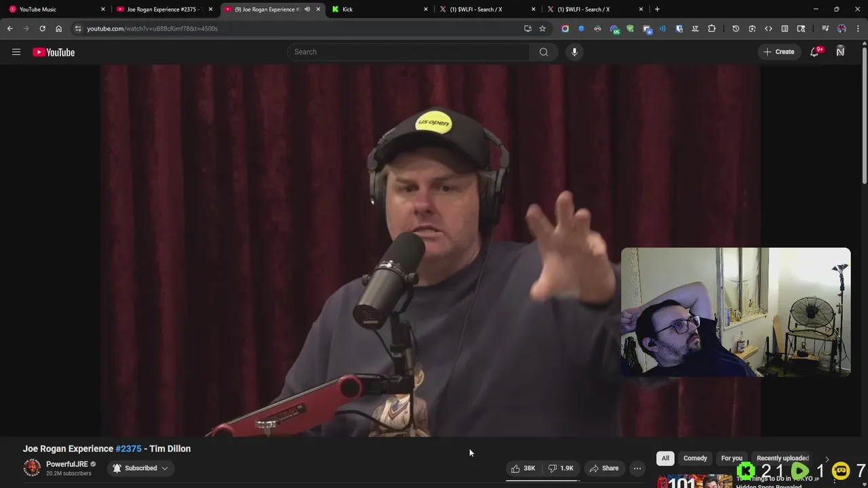Open a new browser tab

(657, 9)
